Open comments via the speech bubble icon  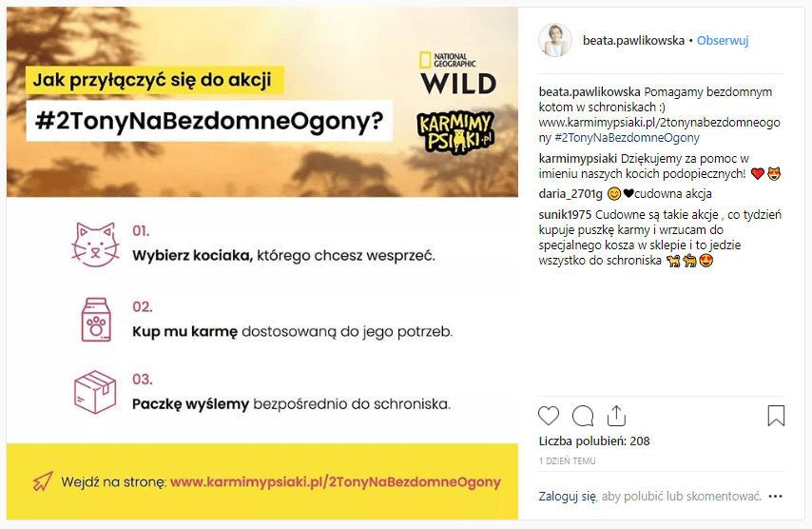[x=583, y=416]
